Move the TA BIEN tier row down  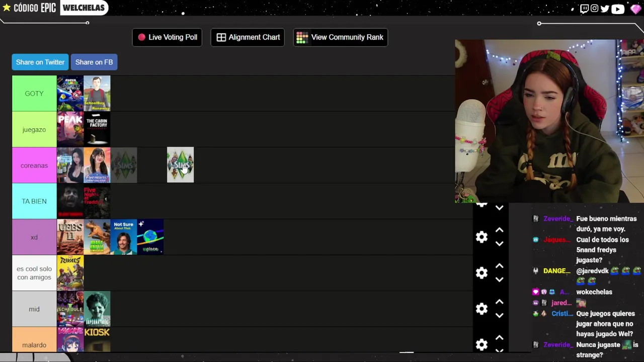(x=499, y=208)
